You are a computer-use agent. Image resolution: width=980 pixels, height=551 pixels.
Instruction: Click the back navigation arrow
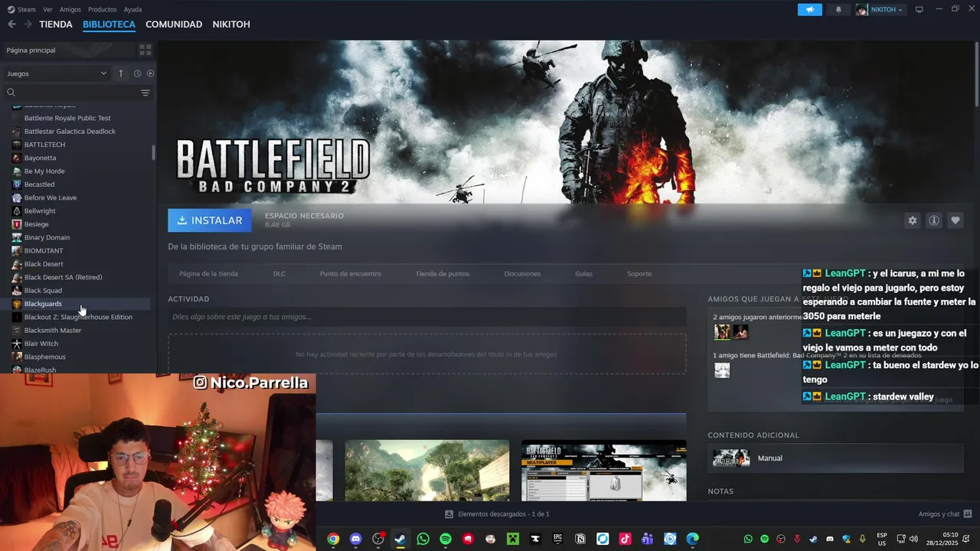[11, 24]
